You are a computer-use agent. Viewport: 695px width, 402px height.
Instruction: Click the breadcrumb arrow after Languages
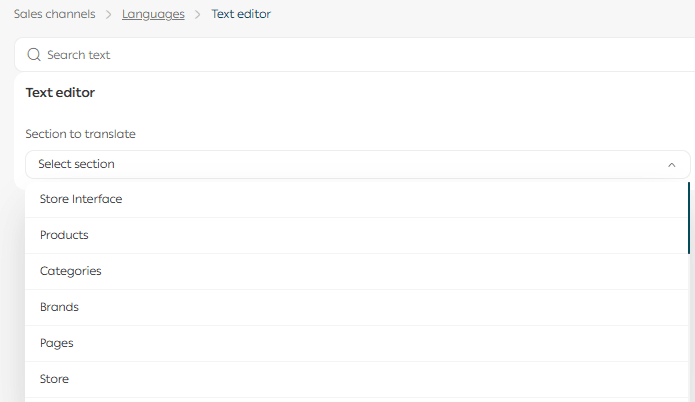point(198,14)
